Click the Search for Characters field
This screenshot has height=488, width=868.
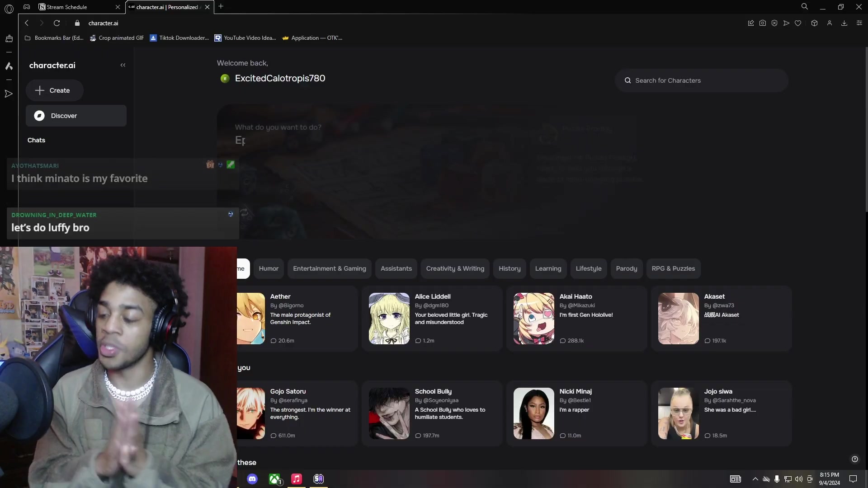[x=701, y=80]
